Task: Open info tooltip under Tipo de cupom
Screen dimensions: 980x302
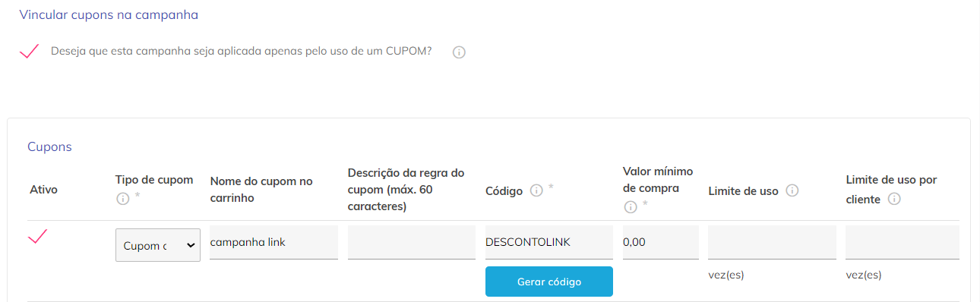Action: click(x=122, y=200)
